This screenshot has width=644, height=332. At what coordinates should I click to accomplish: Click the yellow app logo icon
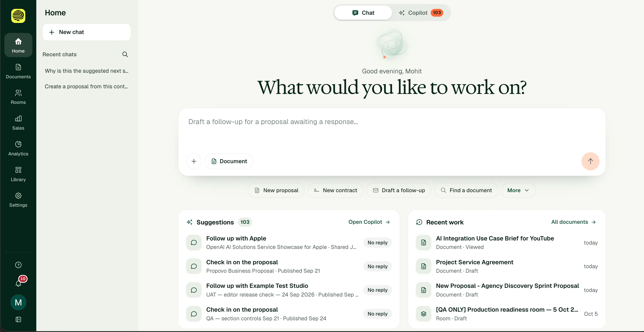[18, 16]
